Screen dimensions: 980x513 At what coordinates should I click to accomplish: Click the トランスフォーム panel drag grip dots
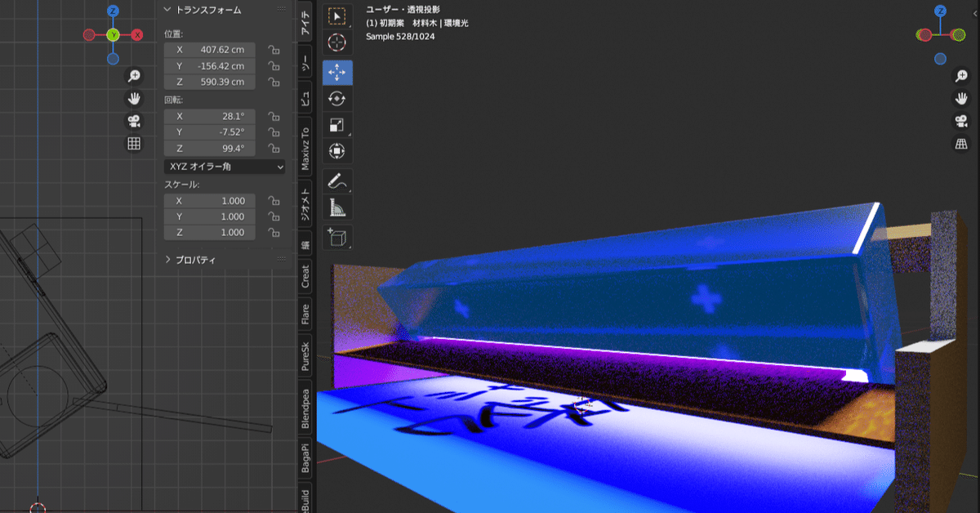282,10
